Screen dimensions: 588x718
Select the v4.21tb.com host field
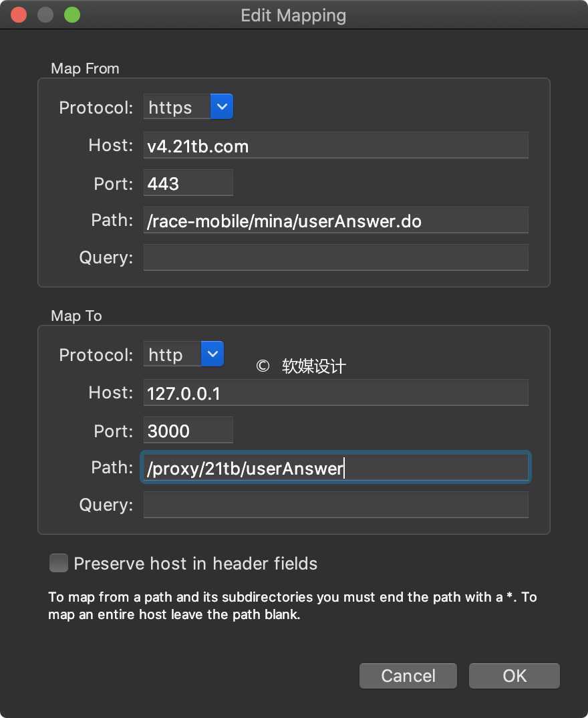[x=335, y=144]
